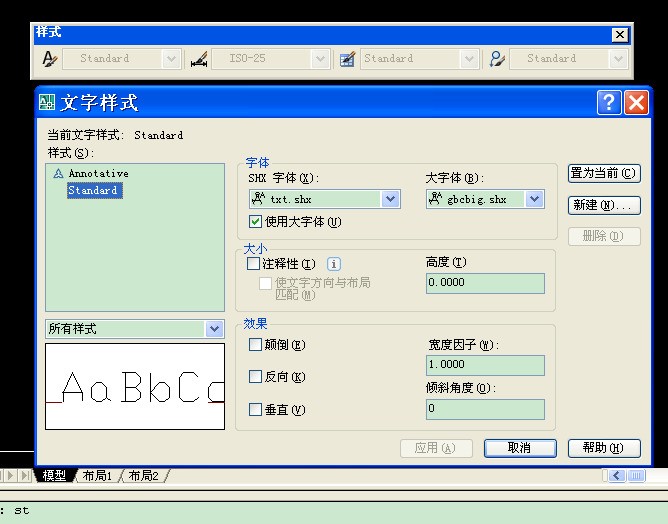Open the multileader style Standard dropdown

(x=618, y=59)
